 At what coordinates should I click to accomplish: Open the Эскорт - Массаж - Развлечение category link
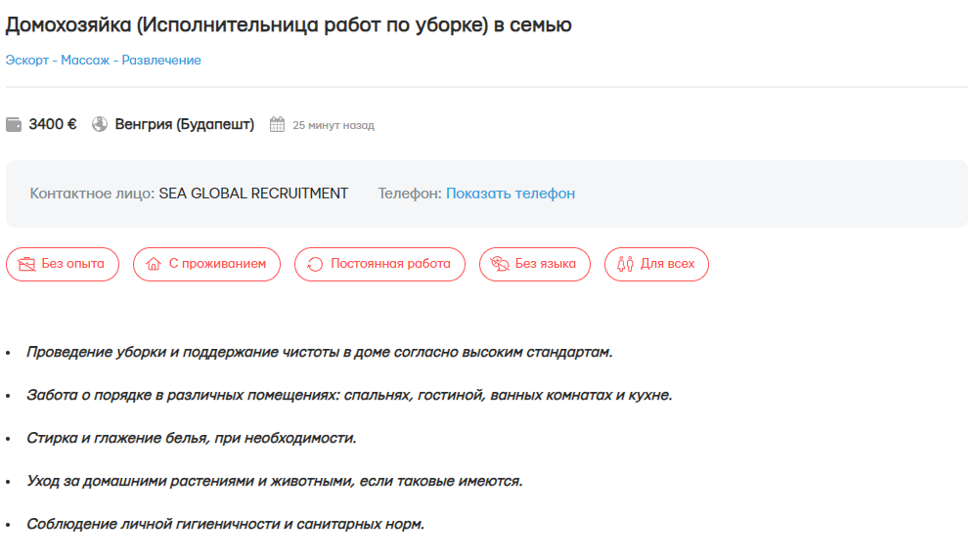pyautogui.click(x=103, y=61)
